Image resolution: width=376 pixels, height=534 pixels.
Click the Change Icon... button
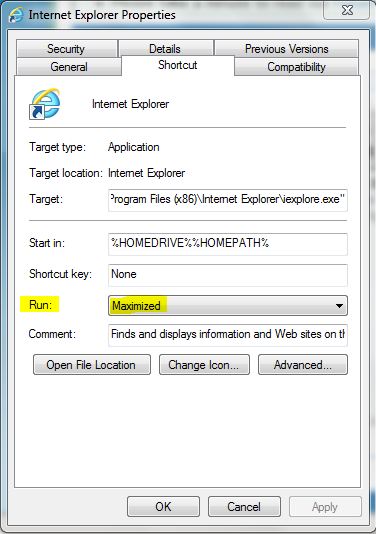point(204,365)
